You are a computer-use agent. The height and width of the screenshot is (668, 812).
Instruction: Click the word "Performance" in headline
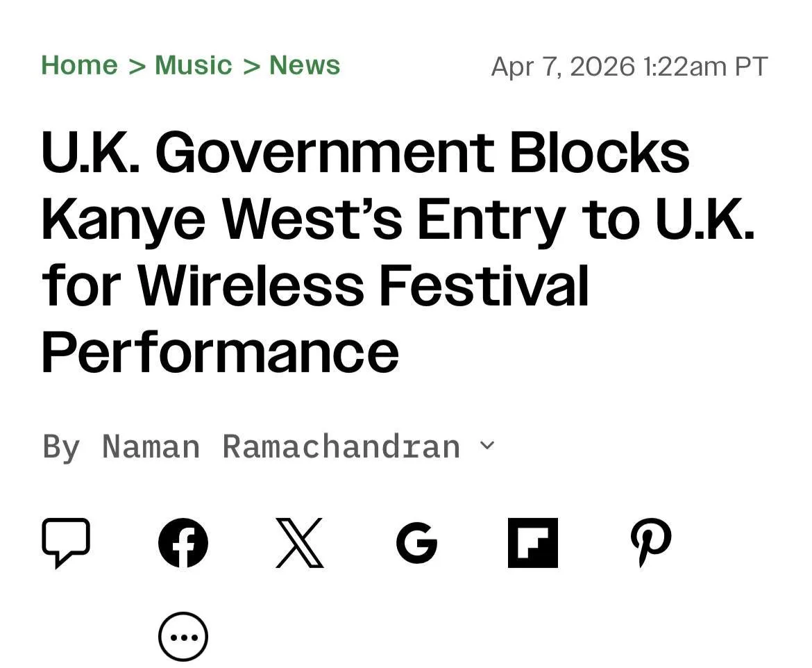pyautogui.click(x=220, y=351)
